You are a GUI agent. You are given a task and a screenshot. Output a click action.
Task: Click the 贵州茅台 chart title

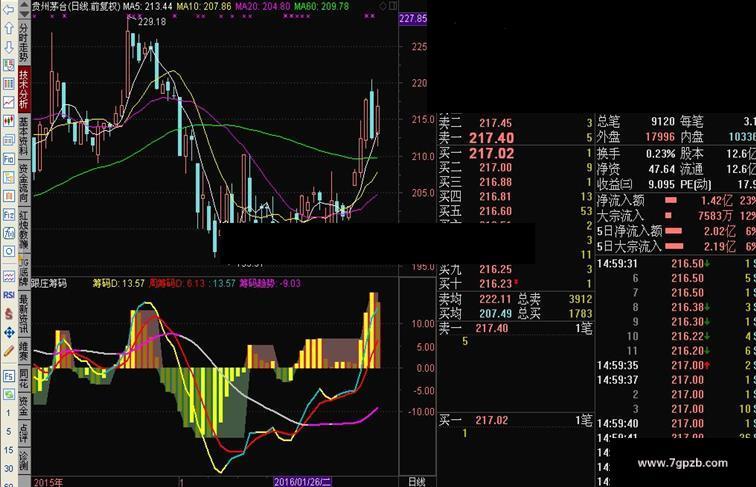coord(76,6)
